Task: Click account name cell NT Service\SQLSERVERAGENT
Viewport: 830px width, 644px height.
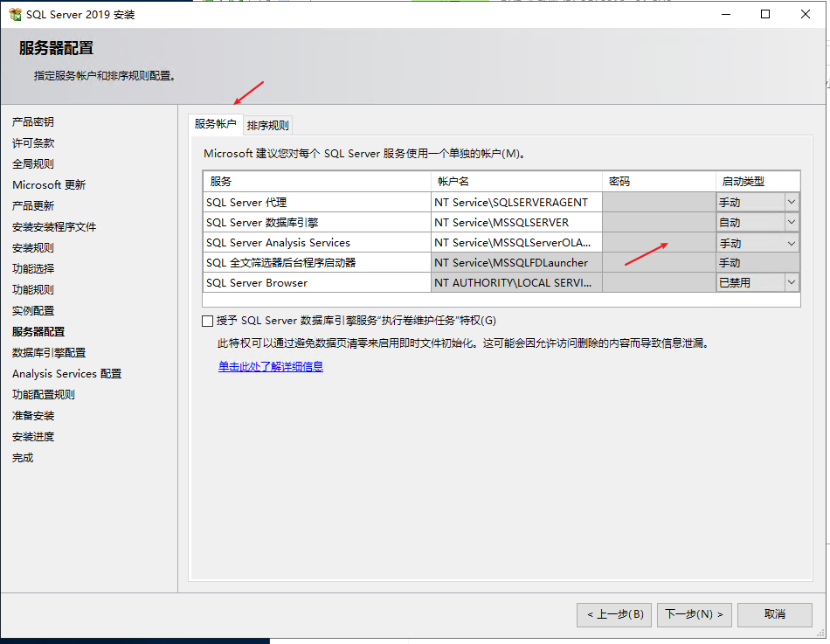Action: [x=516, y=203]
